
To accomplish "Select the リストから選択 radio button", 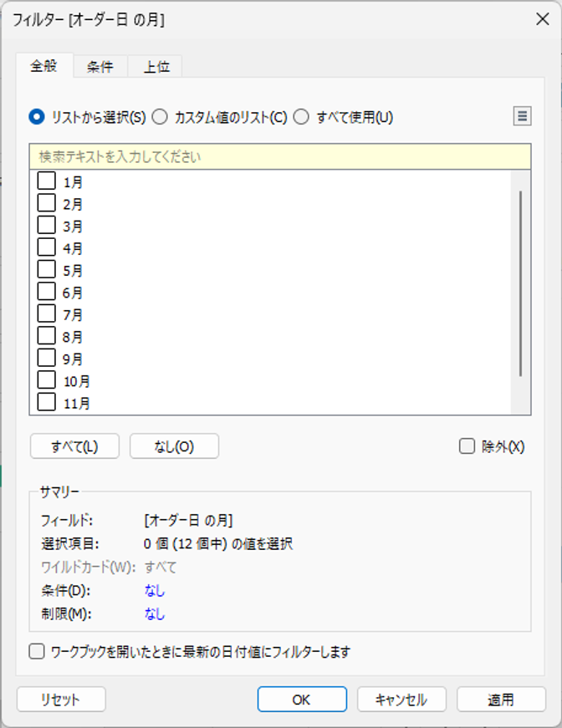I will 37,116.
